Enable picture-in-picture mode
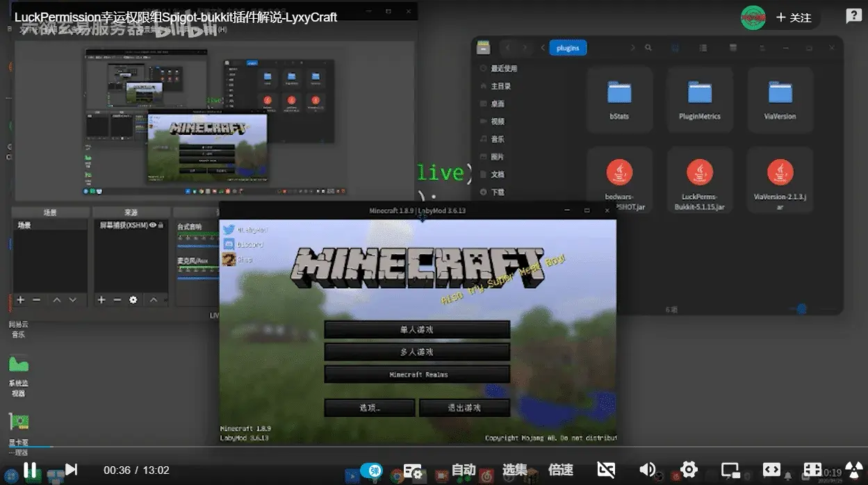Image resolution: width=868 pixels, height=485 pixels. click(730, 470)
